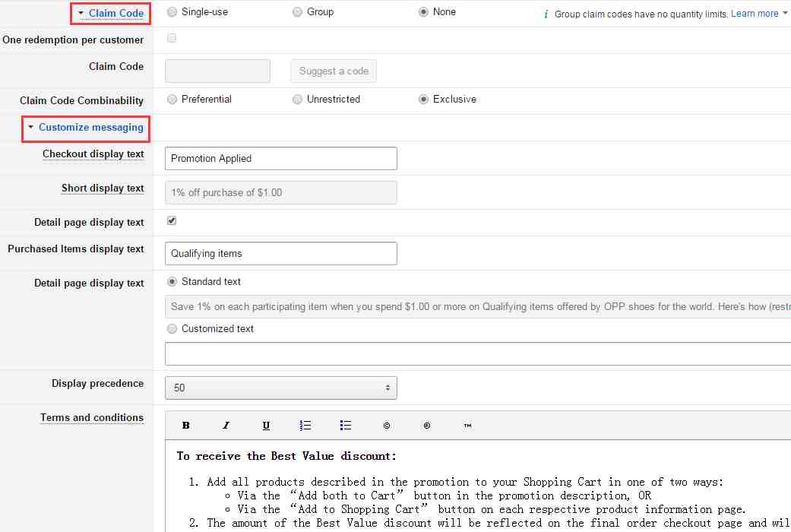Click the Customized text input box
791x532 pixels.
point(478,354)
